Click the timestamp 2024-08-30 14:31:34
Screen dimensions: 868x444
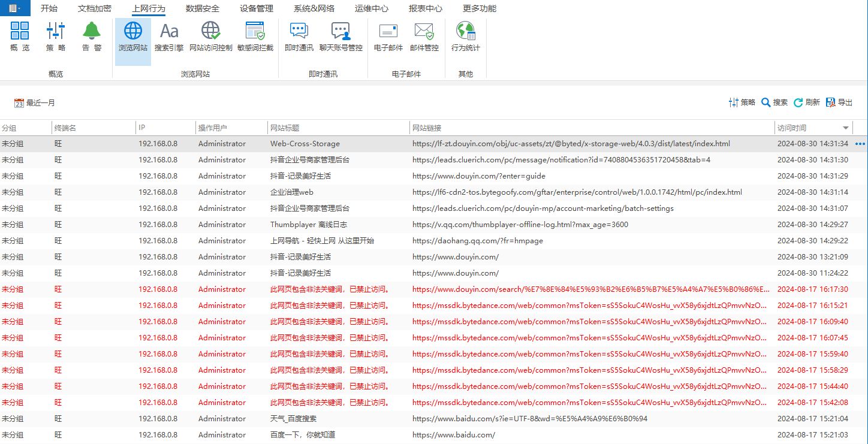pos(813,144)
